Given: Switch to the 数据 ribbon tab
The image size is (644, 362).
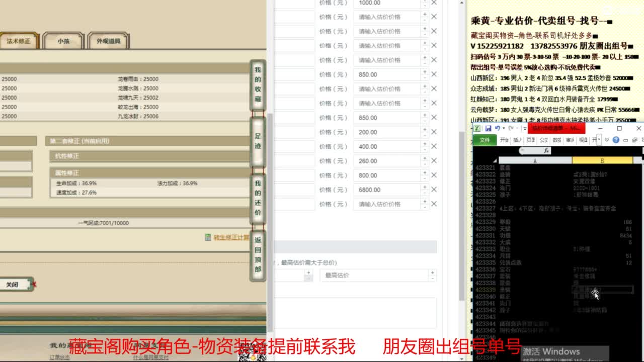Looking at the screenshot, I should (557, 140).
